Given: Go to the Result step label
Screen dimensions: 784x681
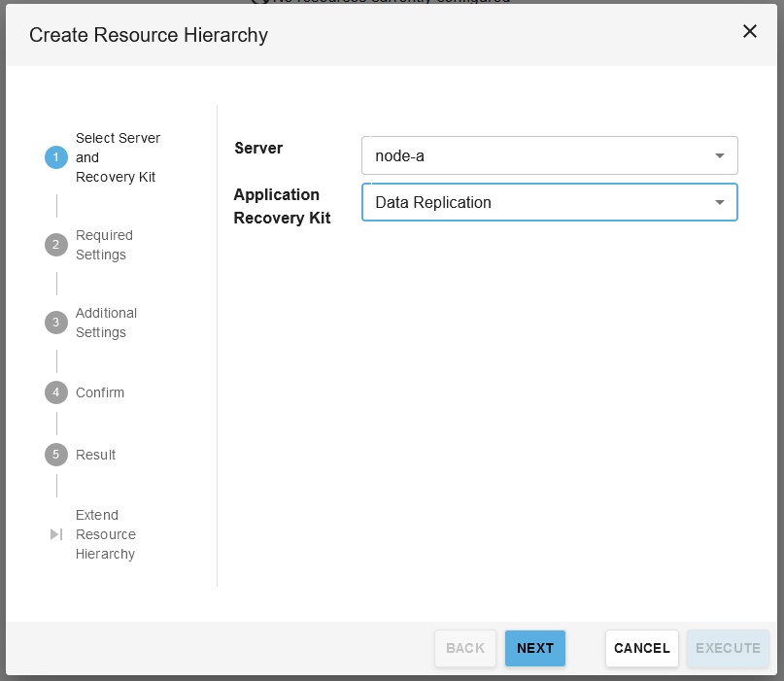Looking at the screenshot, I should (x=95, y=455).
